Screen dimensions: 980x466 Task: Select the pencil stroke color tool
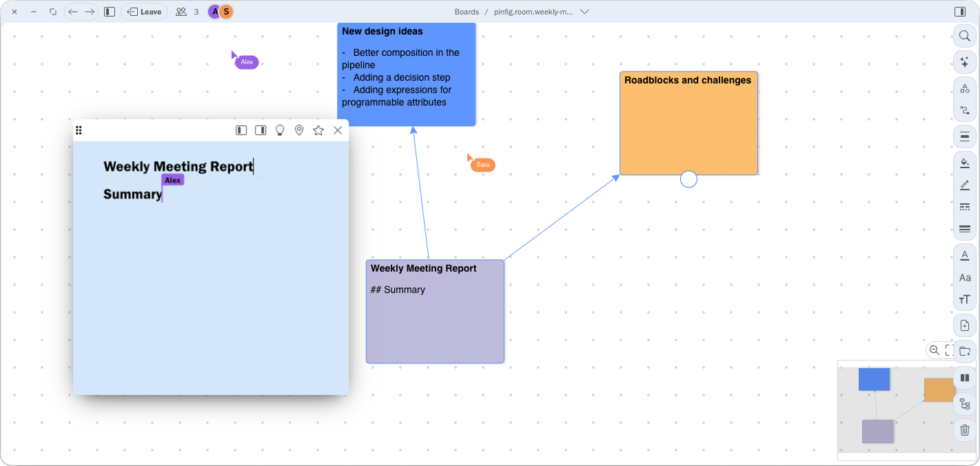pos(964,185)
